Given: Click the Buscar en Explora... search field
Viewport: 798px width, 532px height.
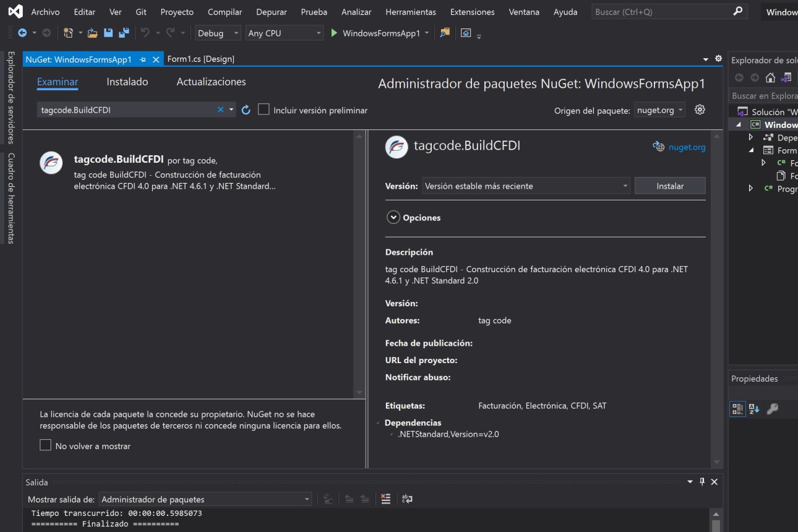Looking at the screenshot, I should 765,96.
